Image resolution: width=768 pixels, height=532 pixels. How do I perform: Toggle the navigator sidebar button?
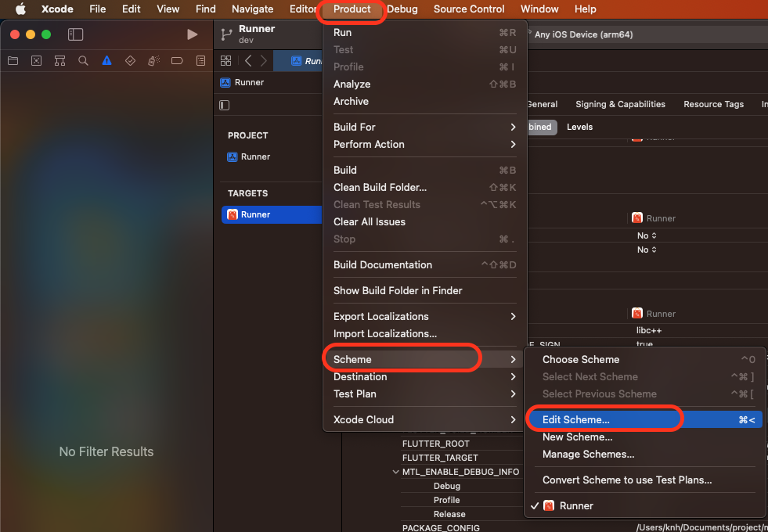click(75, 34)
